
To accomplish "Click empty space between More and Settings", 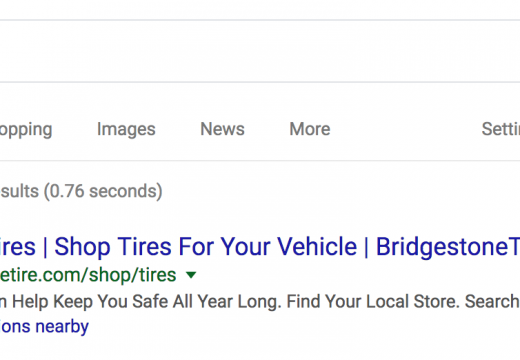I will tap(406, 129).
